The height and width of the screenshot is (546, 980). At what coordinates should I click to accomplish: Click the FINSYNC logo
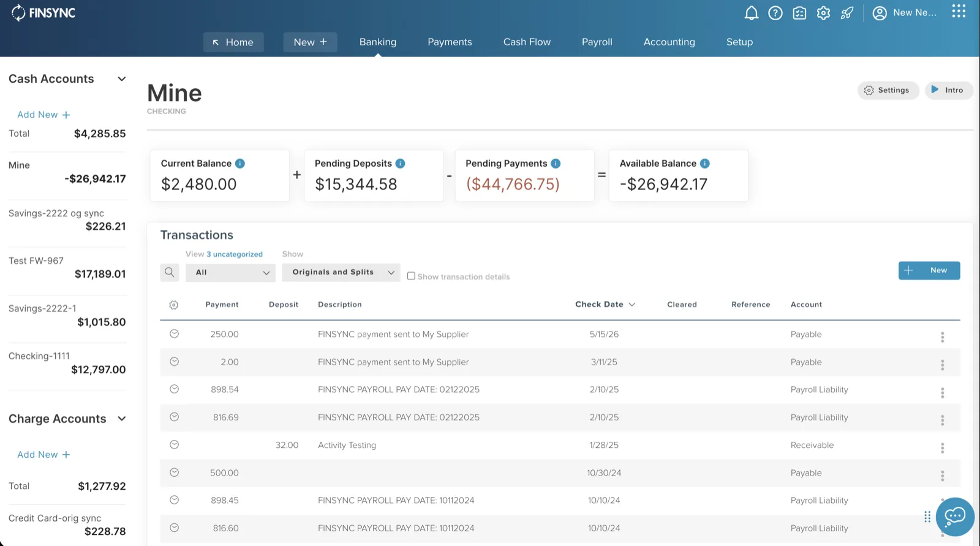point(43,13)
